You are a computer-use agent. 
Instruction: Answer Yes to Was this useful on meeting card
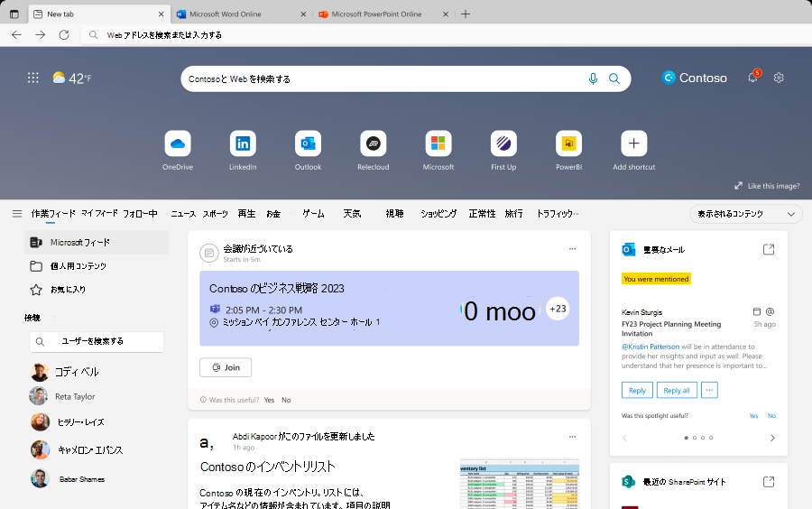269,400
